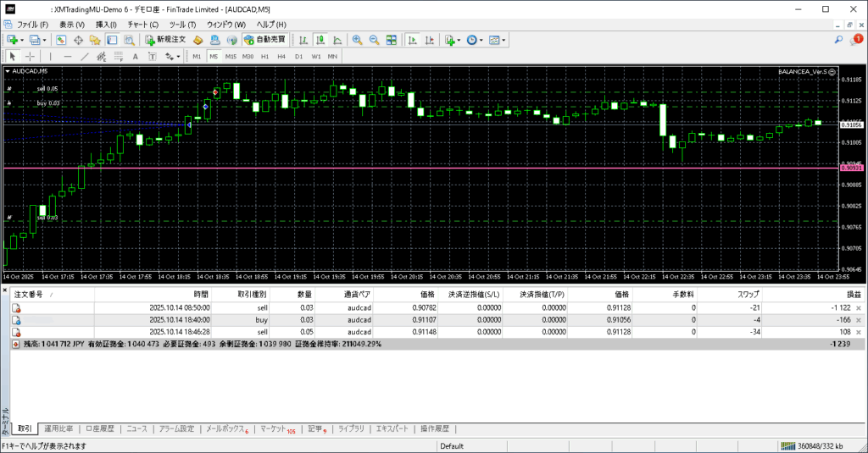Switch to the 口座履歴 tab
This screenshot has width=868, height=453.
coord(100,428)
